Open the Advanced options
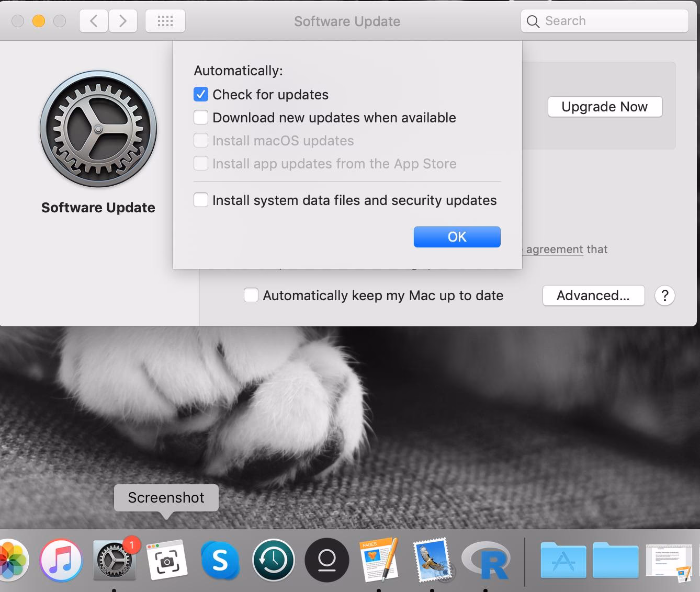This screenshot has width=700, height=592. point(593,295)
